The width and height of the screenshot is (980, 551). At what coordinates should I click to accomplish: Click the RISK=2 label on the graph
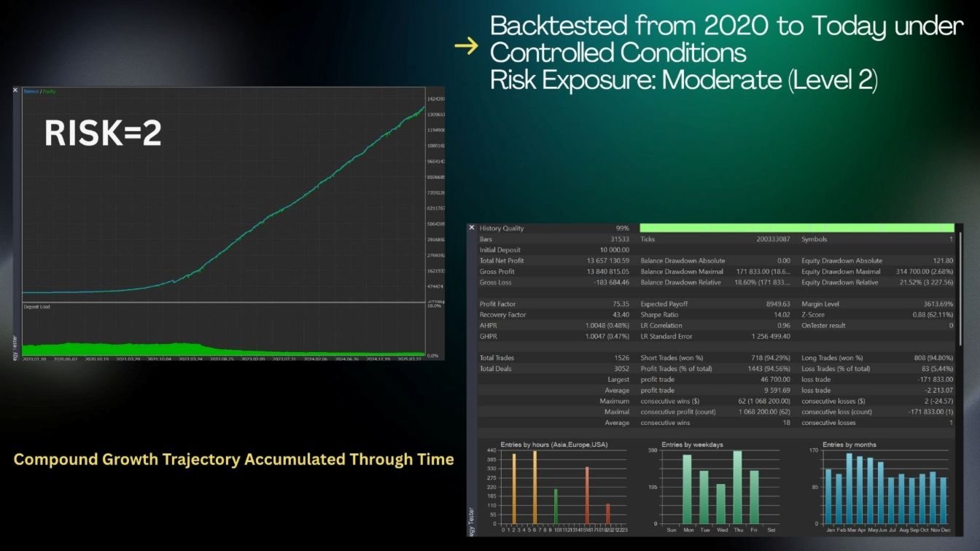[x=103, y=133]
